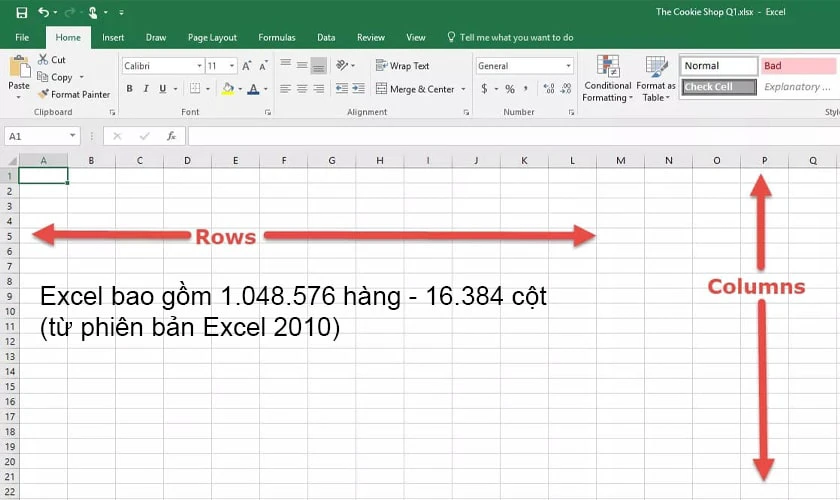Toggle Middle Align for cell content

tap(302, 65)
